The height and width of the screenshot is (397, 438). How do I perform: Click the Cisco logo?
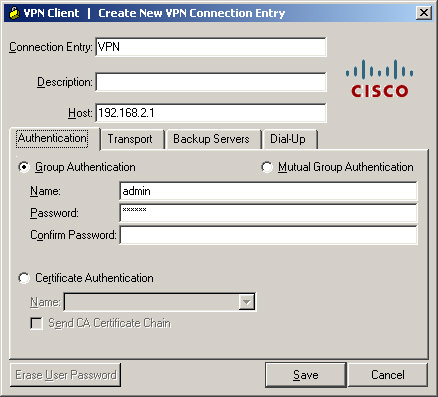coord(379,79)
